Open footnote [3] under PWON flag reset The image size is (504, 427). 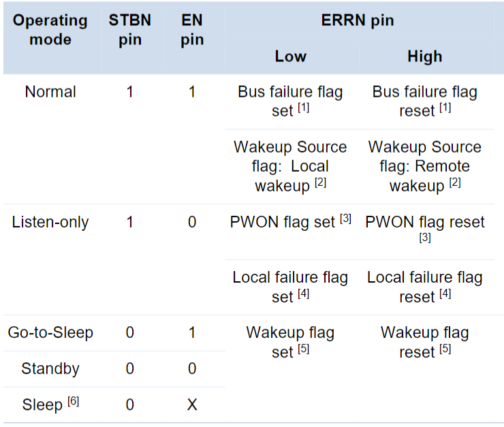coord(425,238)
